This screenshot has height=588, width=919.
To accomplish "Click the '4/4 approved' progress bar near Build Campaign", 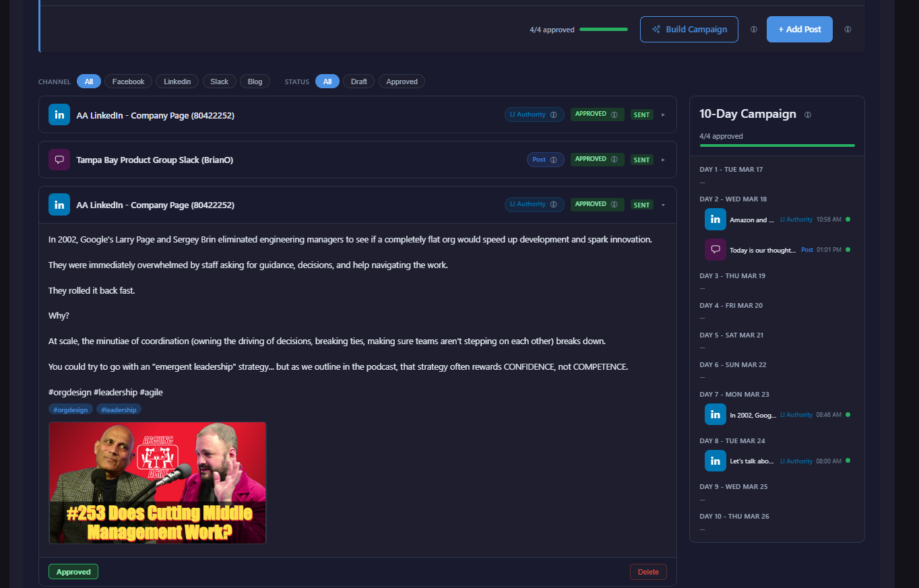I will coord(604,30).
